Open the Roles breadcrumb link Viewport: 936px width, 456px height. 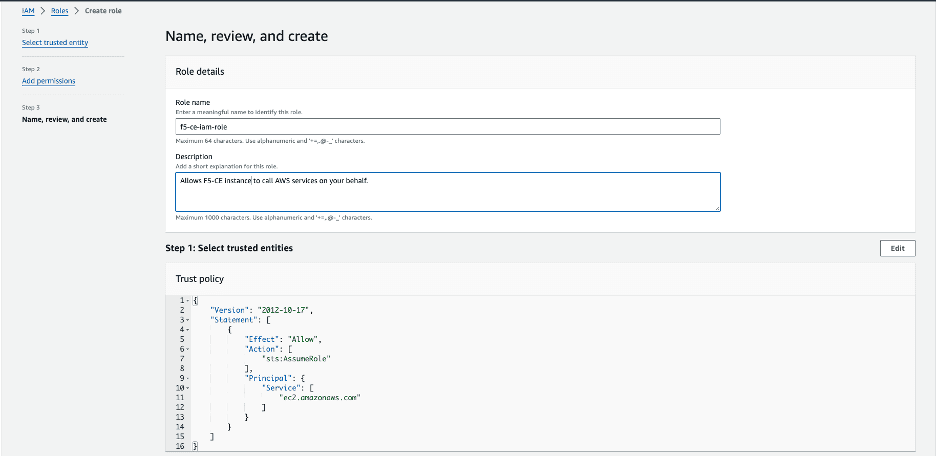click(x=59, y=10)
